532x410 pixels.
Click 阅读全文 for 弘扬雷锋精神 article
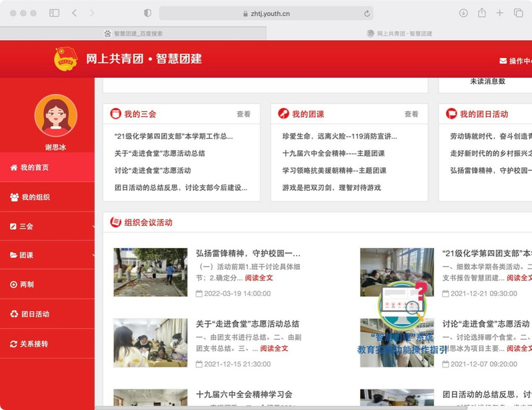pos(259,278)
